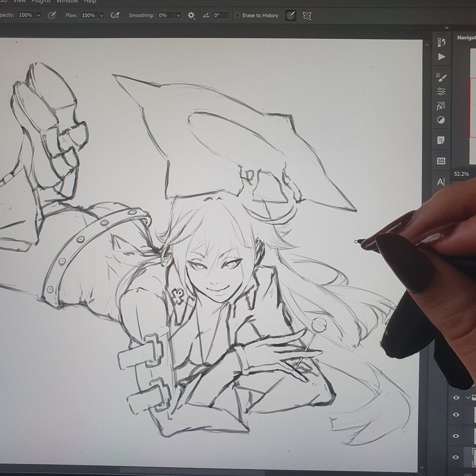
Task: Open the Actions panel play icon
Action: [x=441, y=57]
